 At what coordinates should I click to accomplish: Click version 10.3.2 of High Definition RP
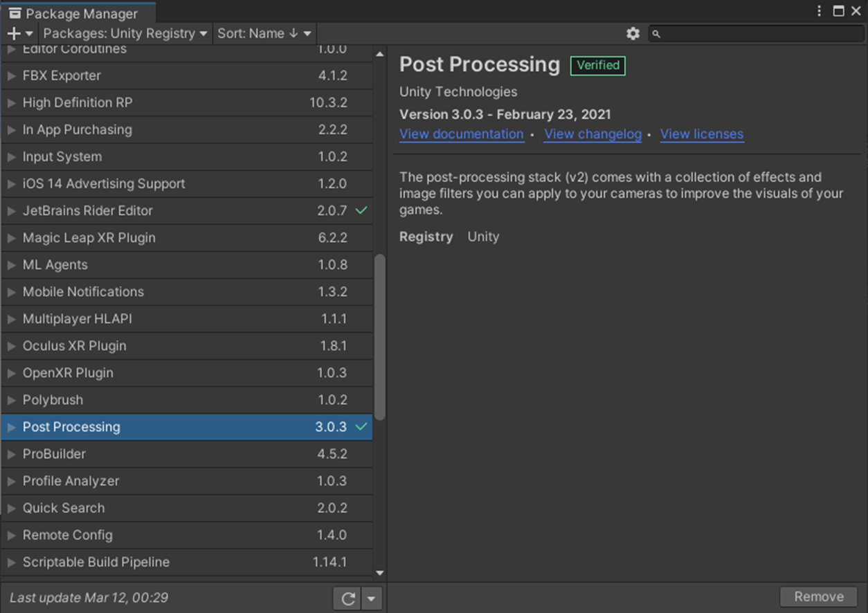[x=328, y=102]
